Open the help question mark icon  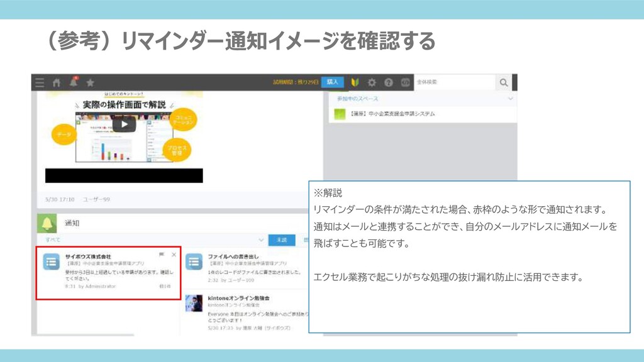tap(389, 82)
